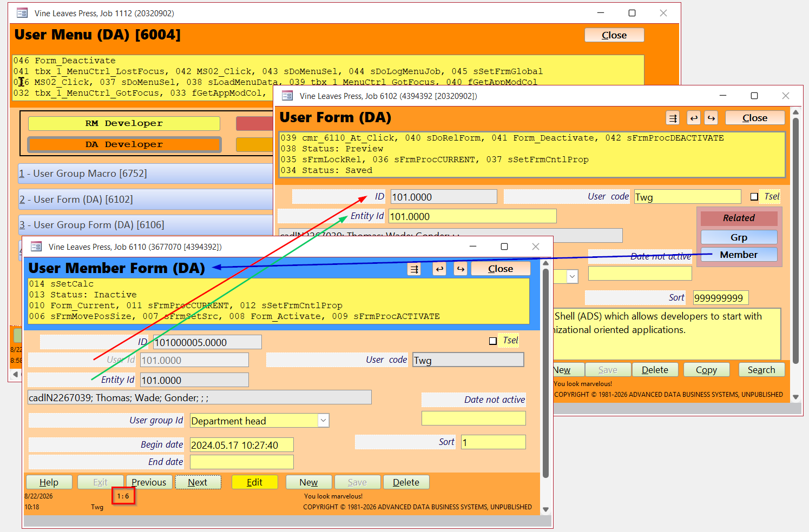Click the record counter '1 : 6'
The height and width of the screenshot is (532, 809).
[x=123, y=496]
